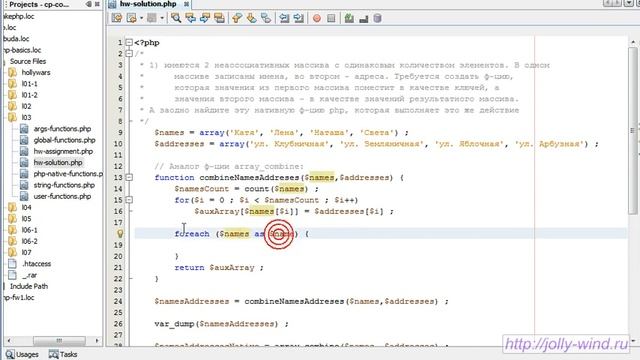Toggle Bookmark using the toolbar icon

pos(266,18)
